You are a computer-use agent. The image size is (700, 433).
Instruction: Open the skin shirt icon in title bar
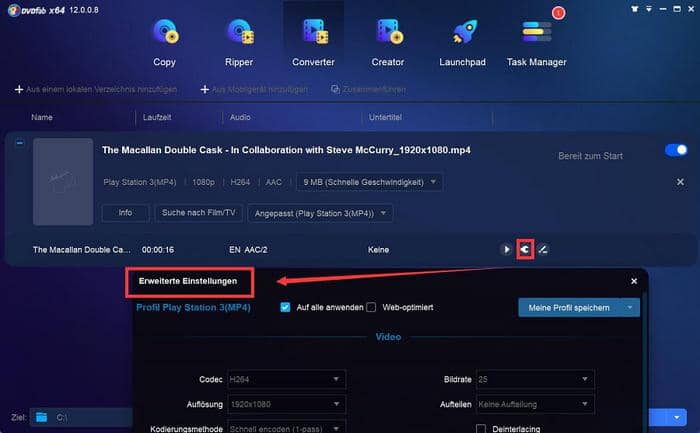click(634, 9)
